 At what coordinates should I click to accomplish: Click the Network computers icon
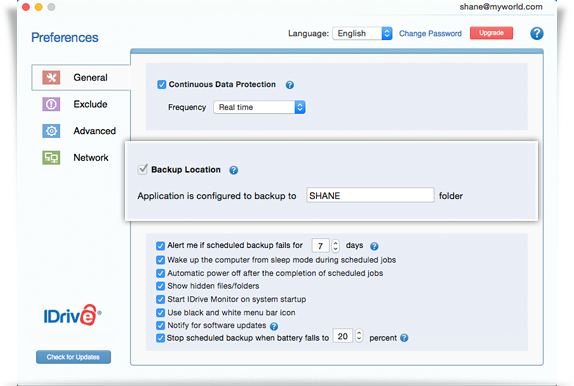coord(51,158)
